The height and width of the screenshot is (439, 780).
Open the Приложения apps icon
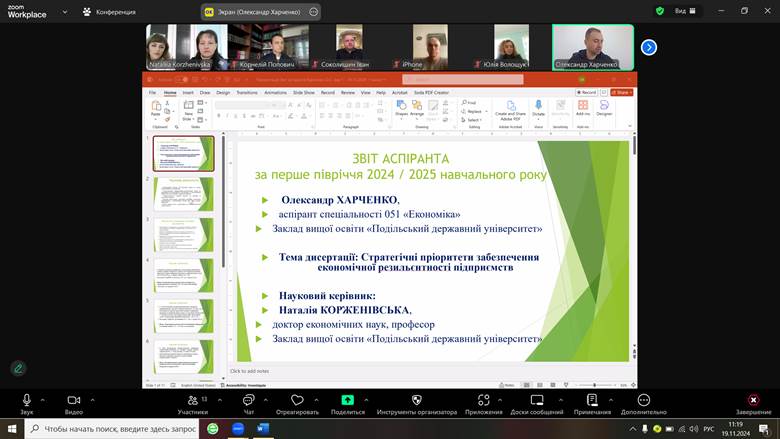coord(483,401)
